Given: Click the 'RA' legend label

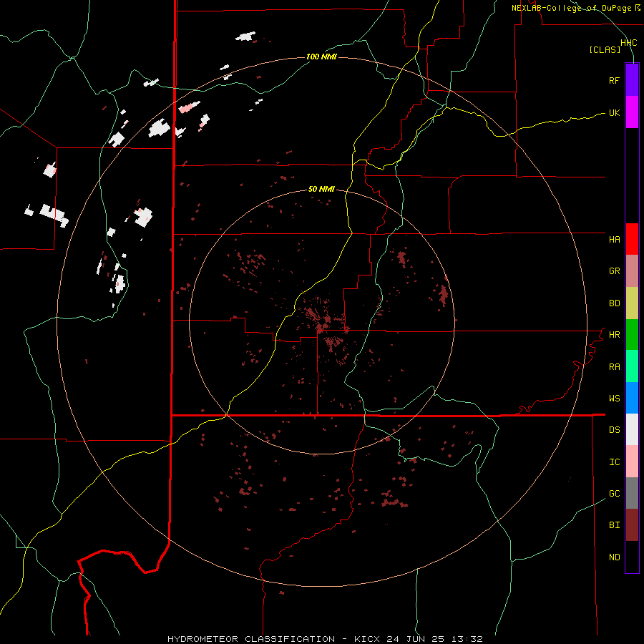Looking at the screenshot, I should point(614,367).
